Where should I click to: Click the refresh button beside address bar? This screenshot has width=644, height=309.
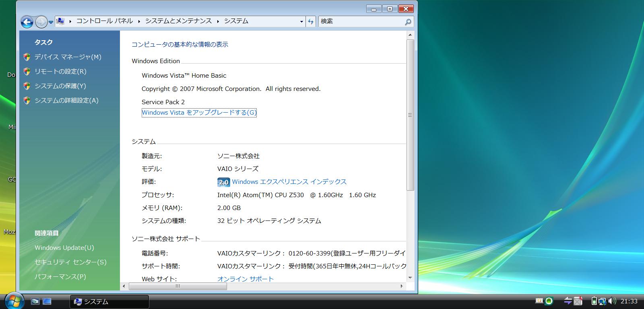[x=311, y=22]
